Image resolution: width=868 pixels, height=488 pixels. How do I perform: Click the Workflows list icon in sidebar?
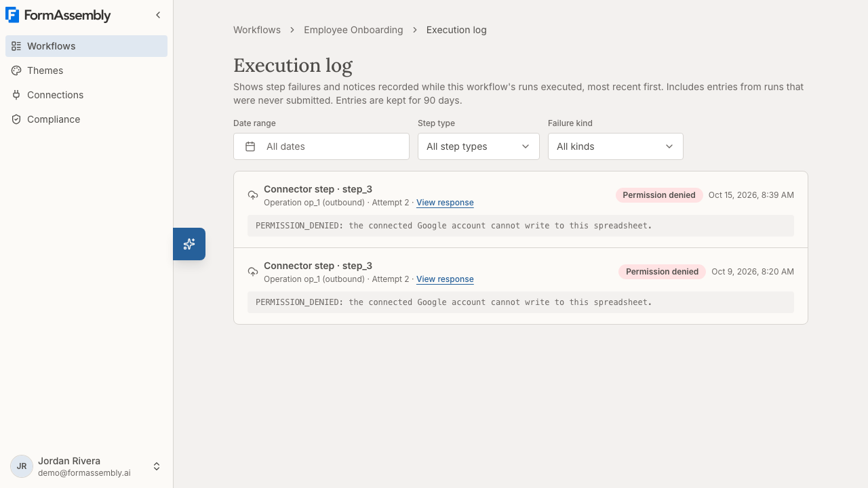(16, 46)
